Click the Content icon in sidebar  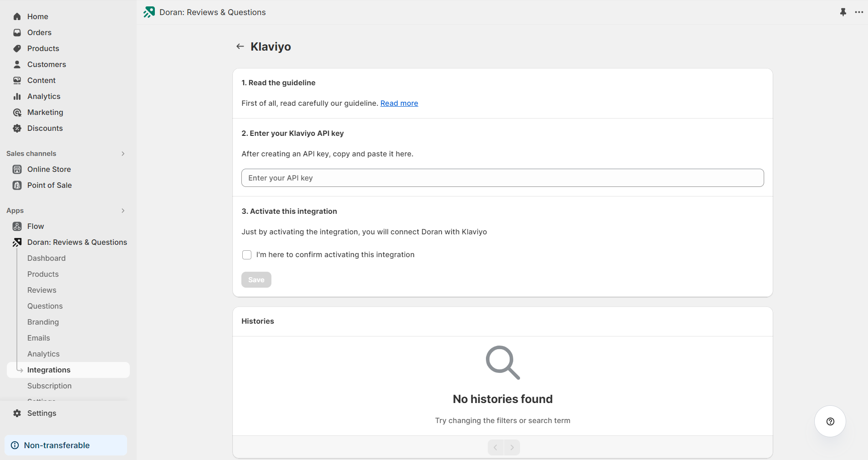[x=17, y=80]
